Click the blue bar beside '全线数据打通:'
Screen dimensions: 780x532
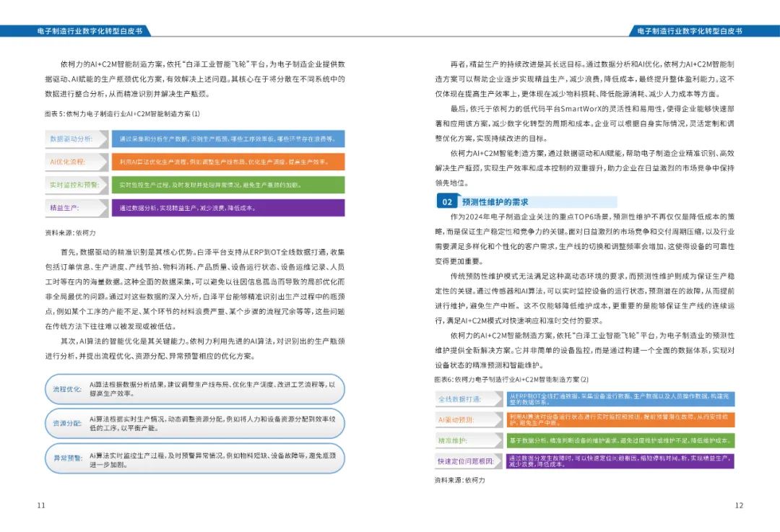pyautogui.click(x=620, y=398)
